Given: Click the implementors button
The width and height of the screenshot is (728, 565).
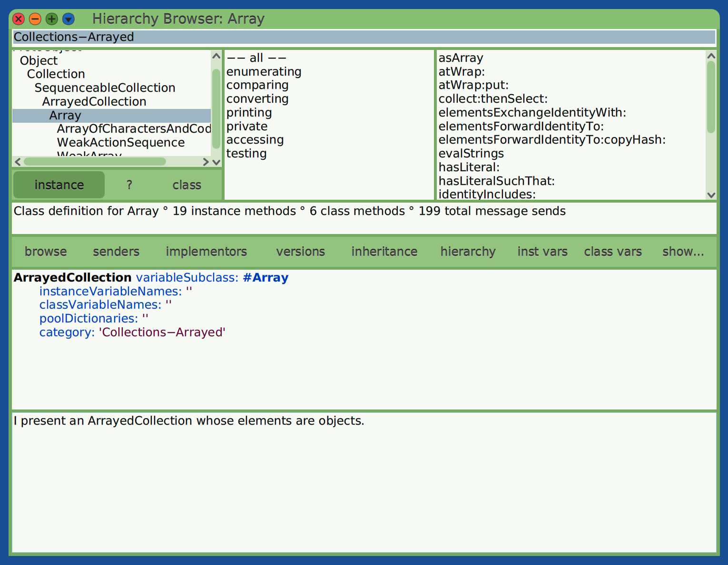Looking at the screenshot, I should click(x=206, y=252).
